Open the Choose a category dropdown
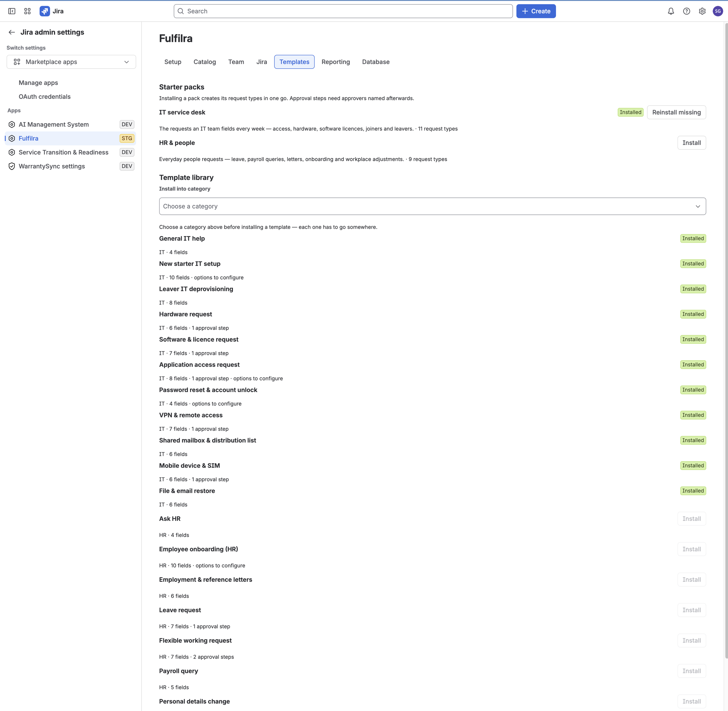This screenshot has width=728, height=711. tap(432, 206)
